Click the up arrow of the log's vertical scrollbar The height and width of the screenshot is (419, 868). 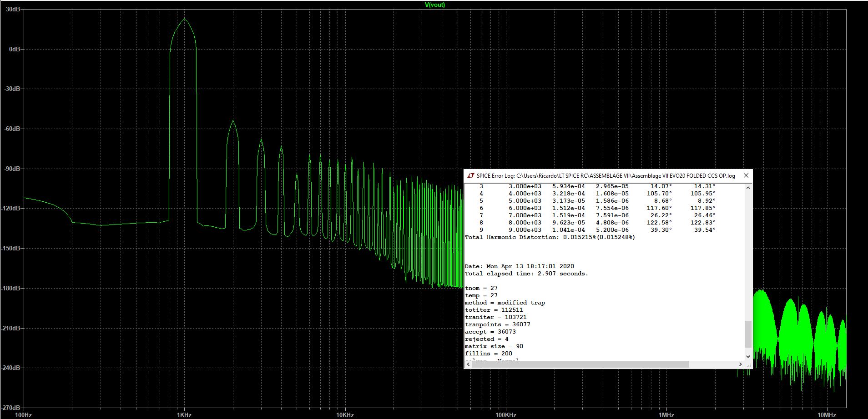748,187
